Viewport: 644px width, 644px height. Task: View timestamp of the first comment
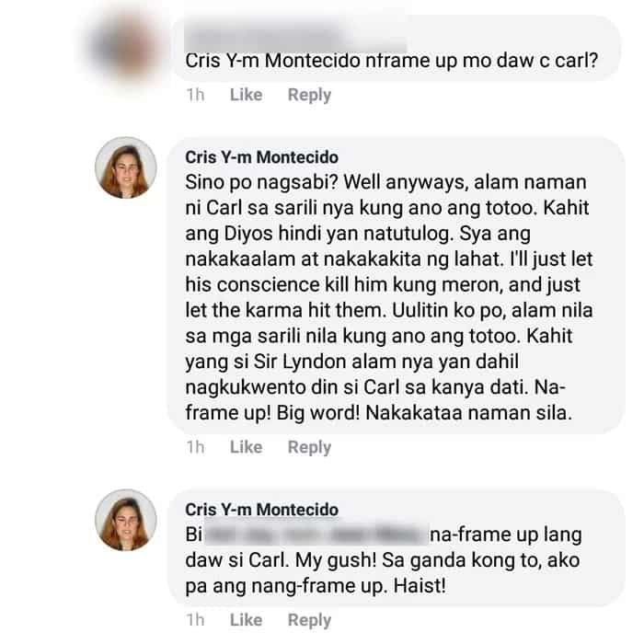coord(195,95)
